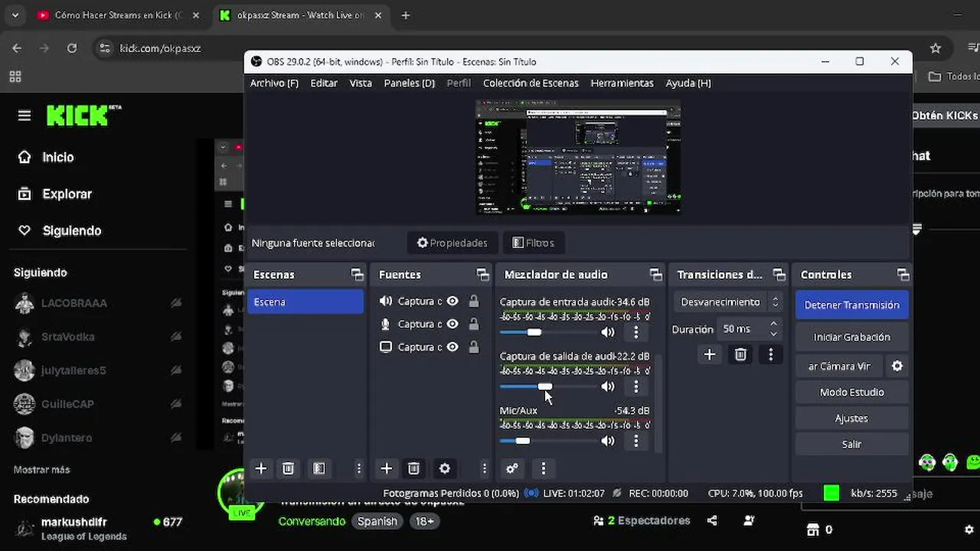Add a new source in Fuentes

387,468
